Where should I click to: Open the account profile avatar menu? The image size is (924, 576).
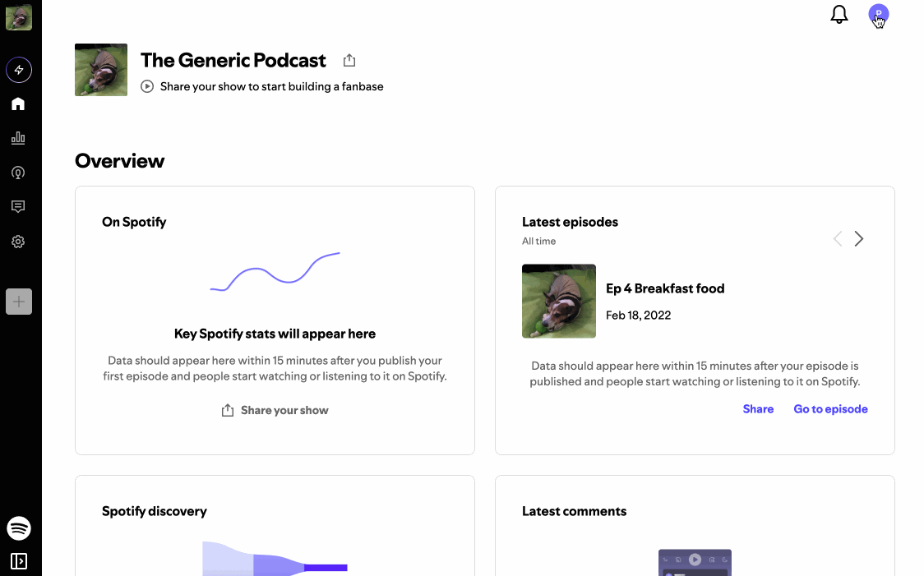pos(879,14)
